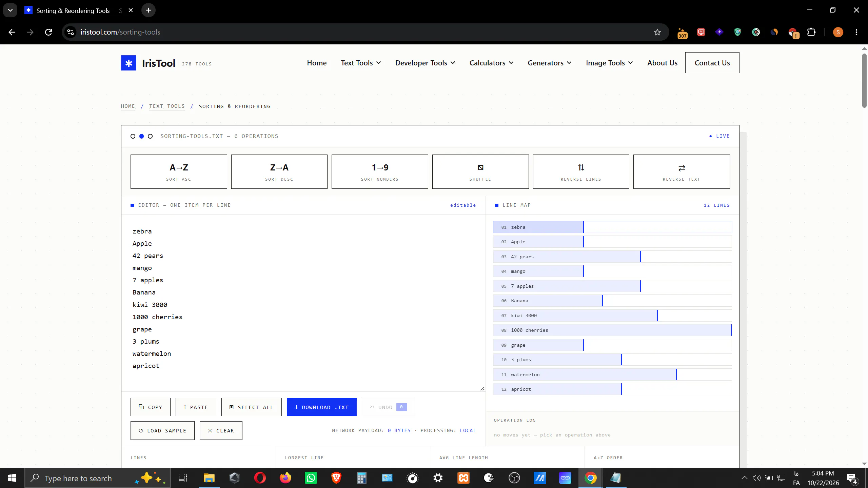Follow the HOME breadcrumb link
868x488 pixels.
click(x=128, y=106)
